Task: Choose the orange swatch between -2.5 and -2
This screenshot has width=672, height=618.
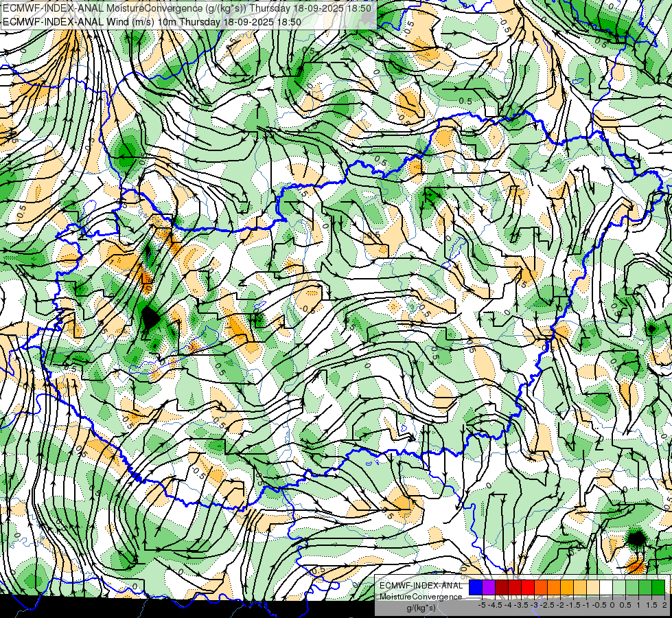Action: point(554,587)
